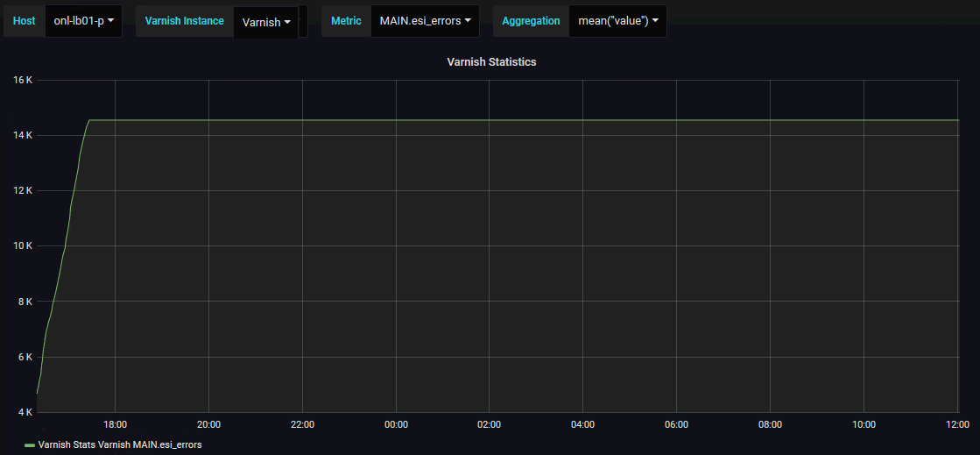The width and height of the screenshot is (980, 455).
Task: Click the 4 K y-axis label
Action: click(25, 412)
